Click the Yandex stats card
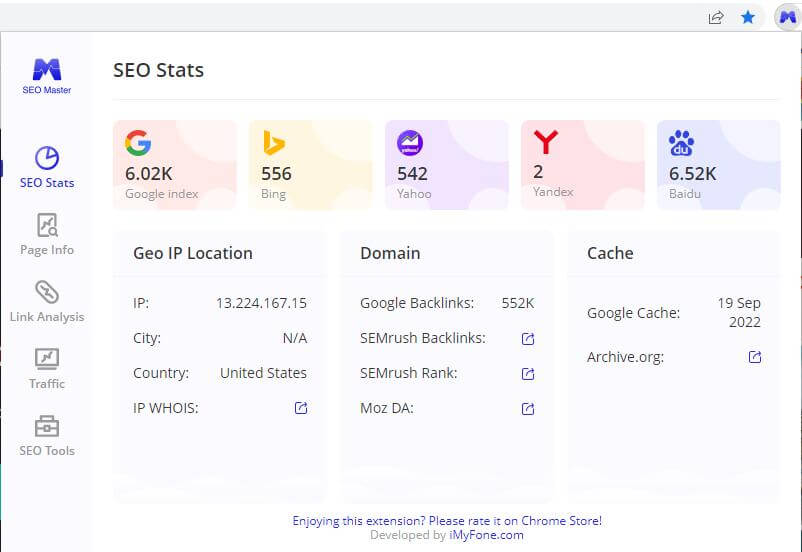 [x=583, y=165]
